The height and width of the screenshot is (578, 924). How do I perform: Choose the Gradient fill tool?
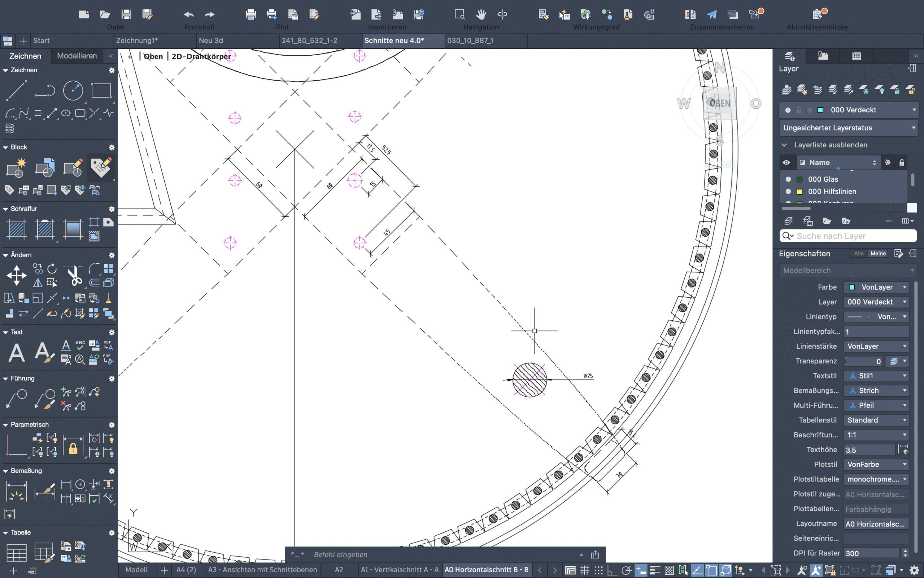[73, 229]
